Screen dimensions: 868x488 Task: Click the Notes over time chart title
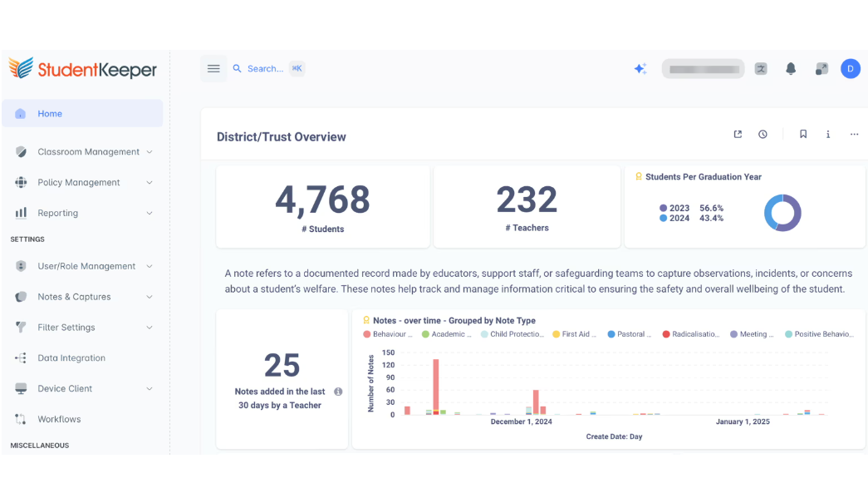tap(454, 320)
